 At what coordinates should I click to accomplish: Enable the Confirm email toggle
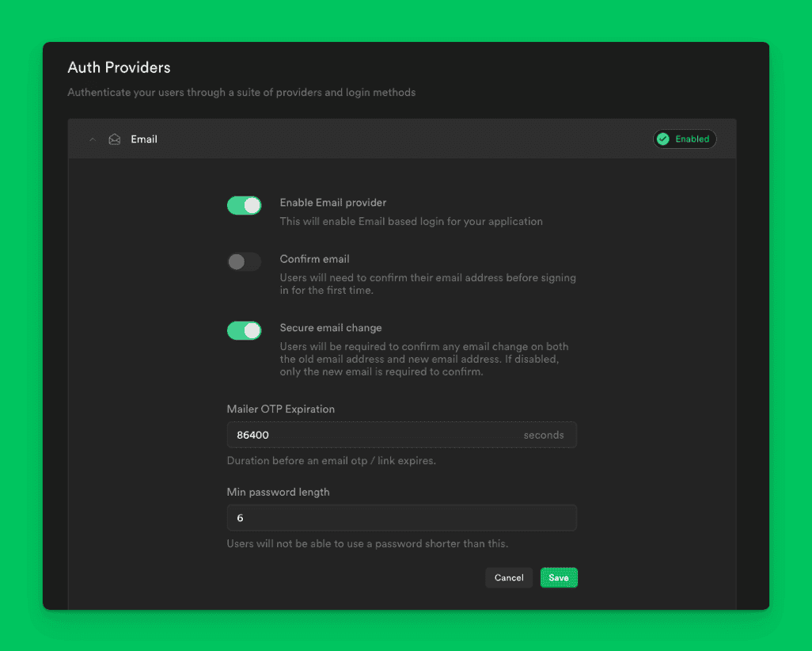(x=244, y=261)
